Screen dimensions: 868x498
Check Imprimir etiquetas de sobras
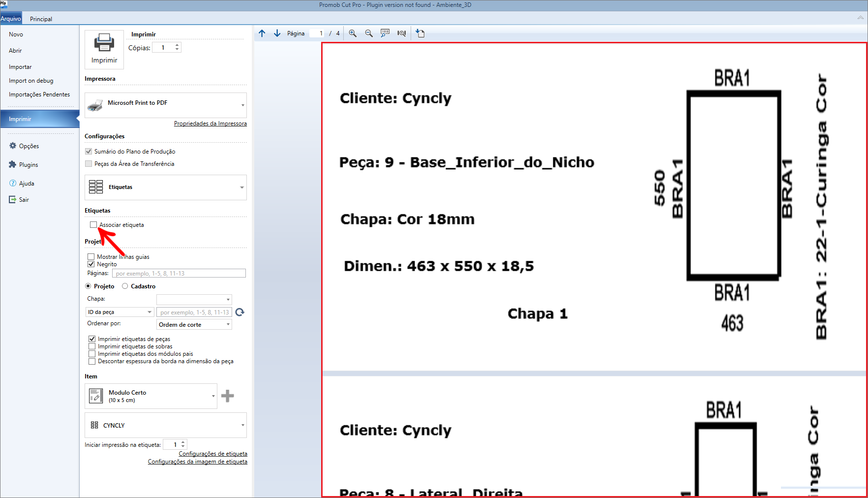coord(92,346)
